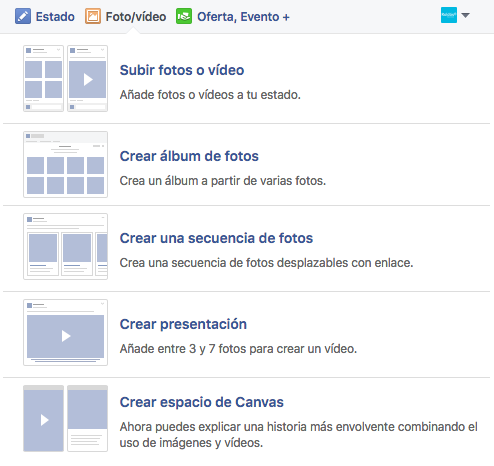Click the photo carousel sequence thumbnail

65,246
